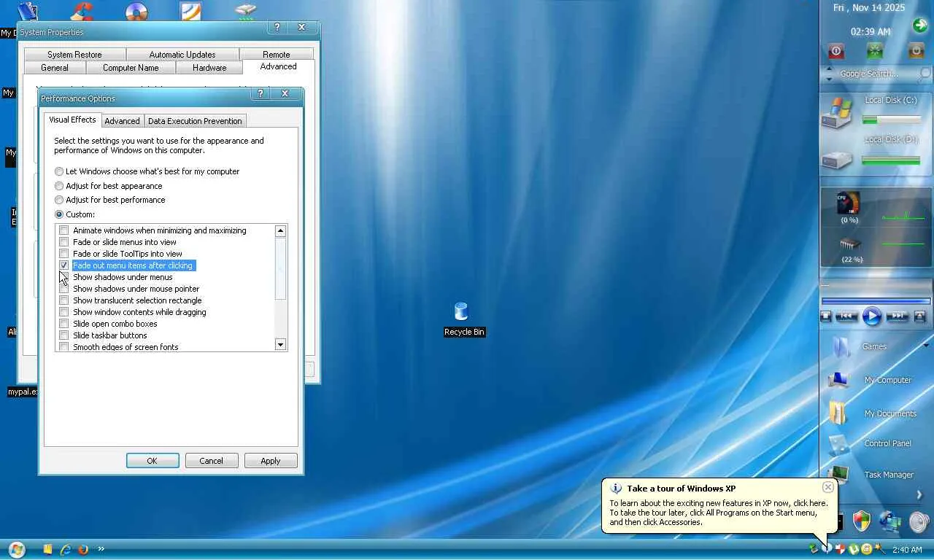Launch Firefox from the Quick Launch bar
934x560 pixels.
point(83,549)
